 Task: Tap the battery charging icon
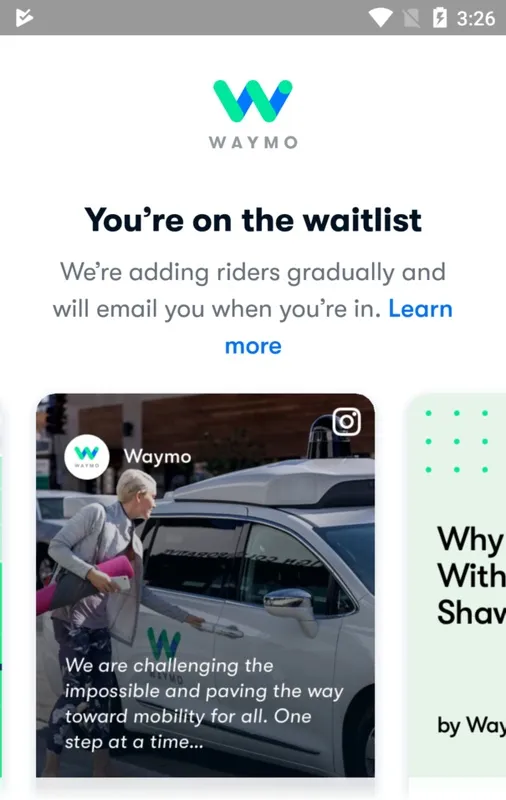(x=440, y=18)
